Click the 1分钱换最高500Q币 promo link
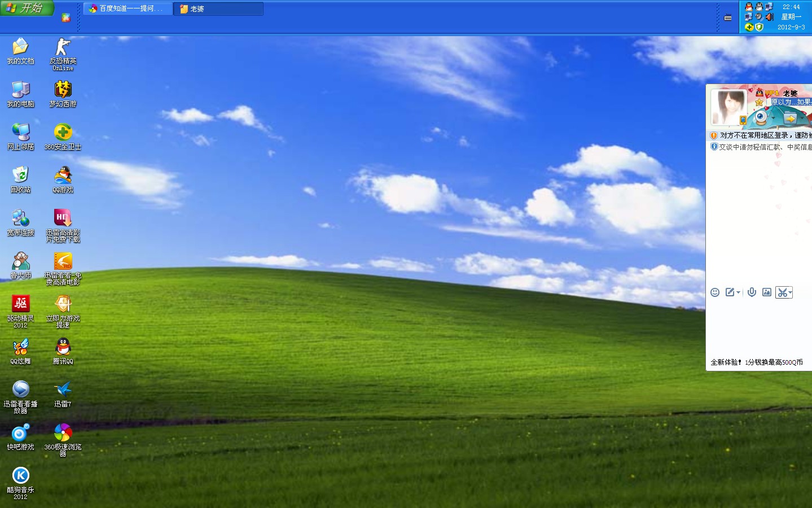Screen dimensions: 812x508 click(x=774, y=362)
